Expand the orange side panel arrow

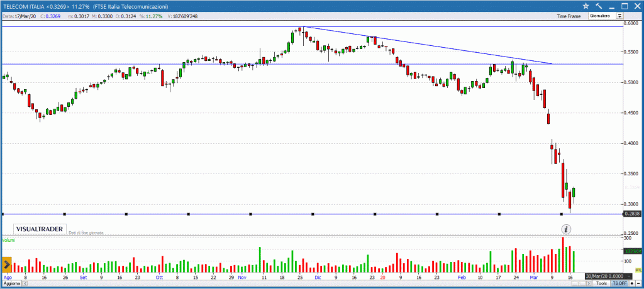point(6,264)
